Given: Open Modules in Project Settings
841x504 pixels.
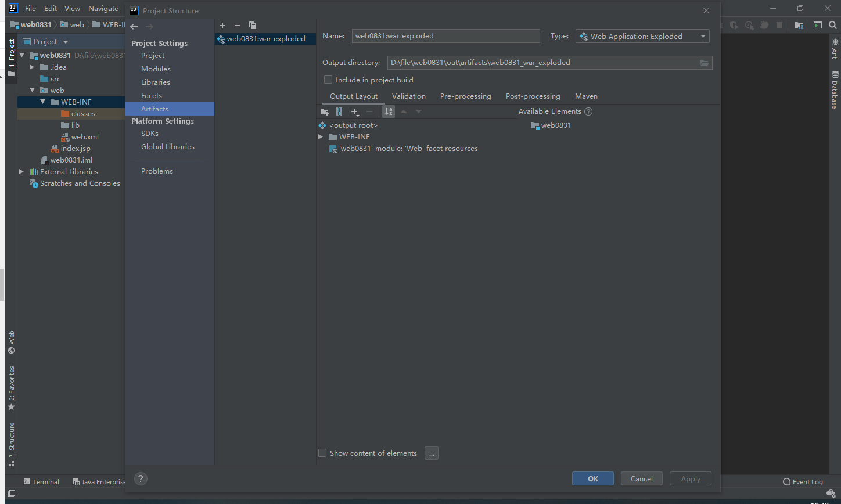Looking at the screenshot, I should click(156, 69).
